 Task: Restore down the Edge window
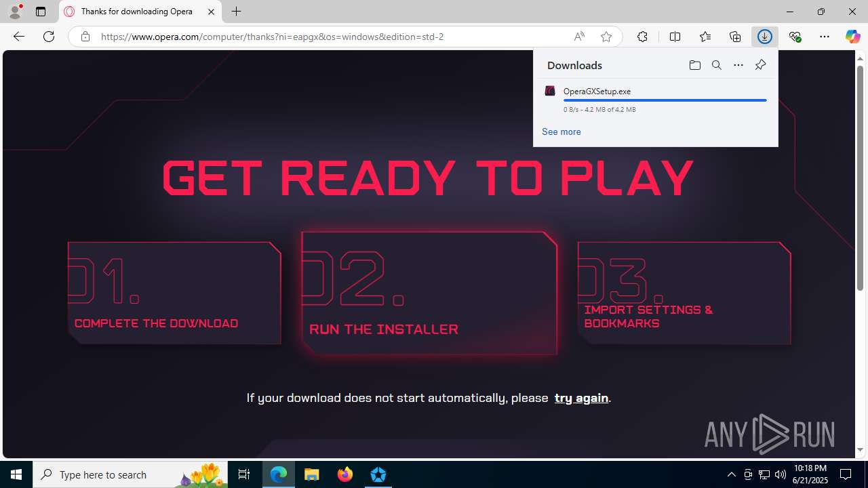point(821,12)
